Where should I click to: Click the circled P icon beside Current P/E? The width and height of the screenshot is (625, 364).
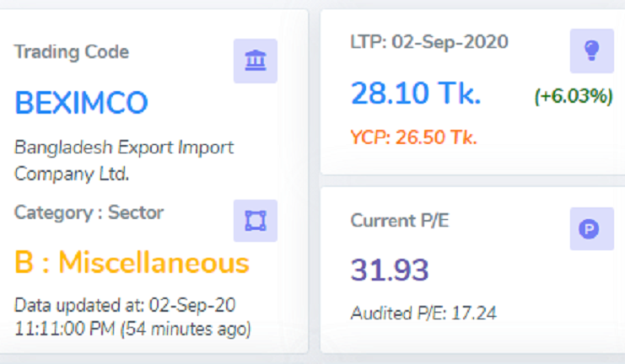[x=591, y=228]
